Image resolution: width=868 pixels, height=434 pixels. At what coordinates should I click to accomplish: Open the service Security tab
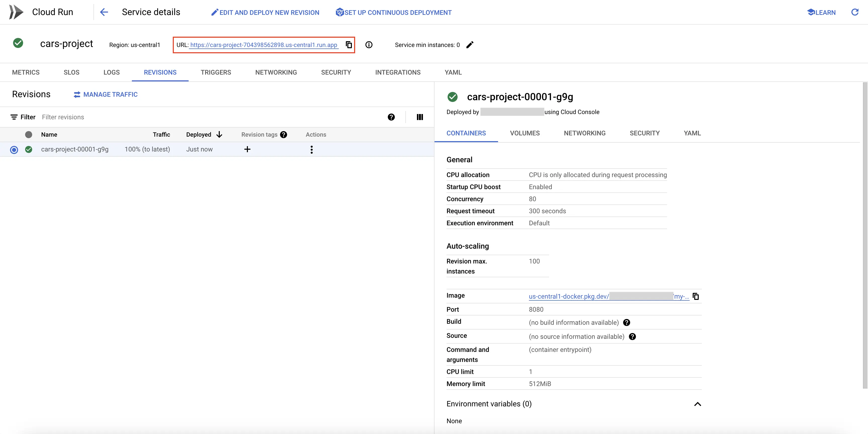coord(336,72)
